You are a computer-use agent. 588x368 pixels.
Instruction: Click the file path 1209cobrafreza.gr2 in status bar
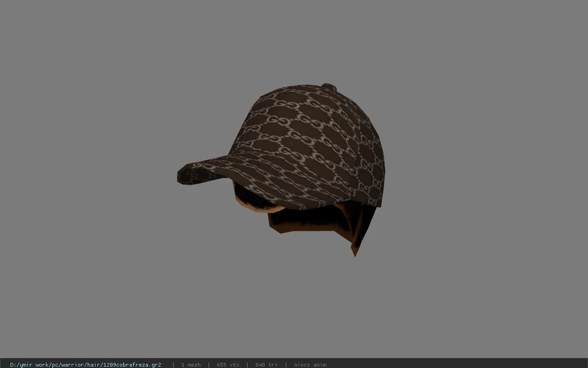point(85,365)
